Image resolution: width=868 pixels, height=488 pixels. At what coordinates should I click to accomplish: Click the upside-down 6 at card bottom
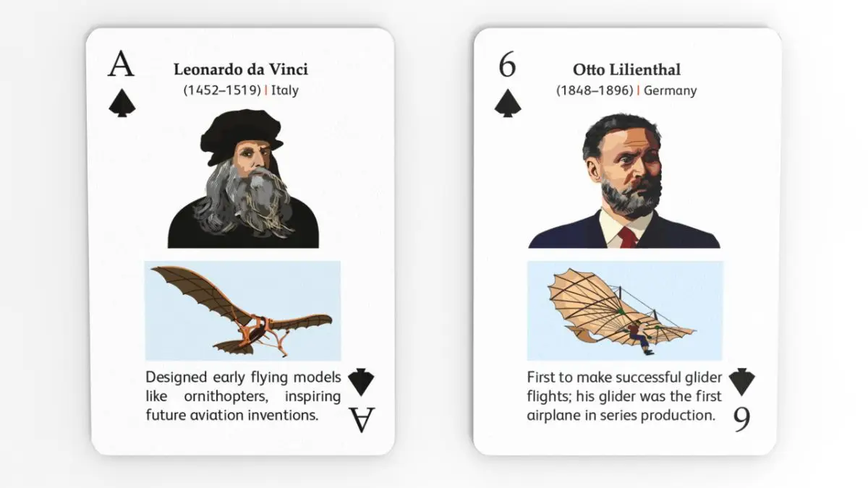point(741,421)
